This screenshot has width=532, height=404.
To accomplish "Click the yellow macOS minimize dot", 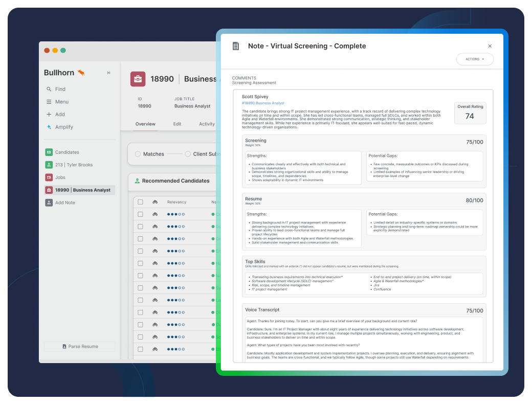I will [x=55, y=50].
